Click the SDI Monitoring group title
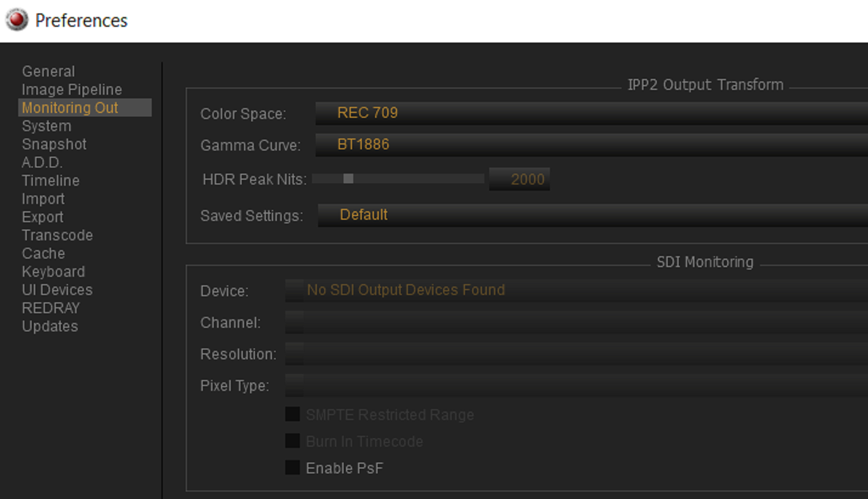 point(705,262)
